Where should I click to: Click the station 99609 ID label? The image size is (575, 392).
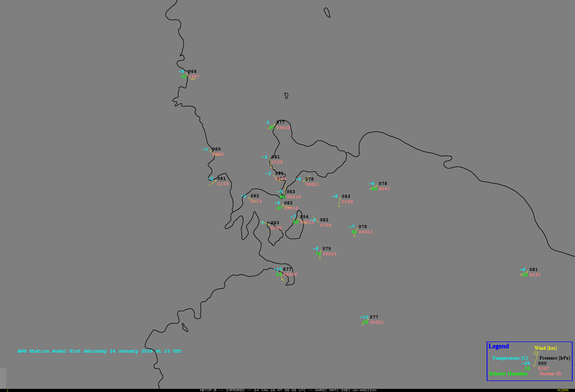pyautogui.click(x=283, y=128)
